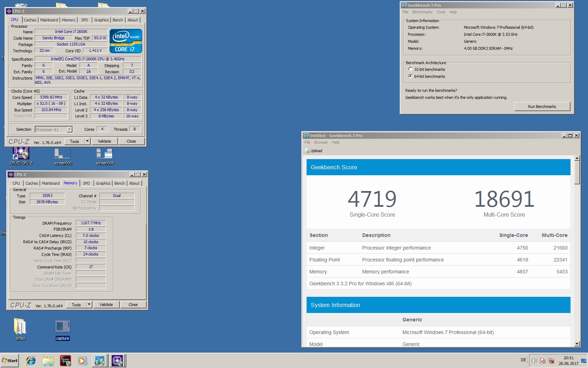Click the Multiplier x 52.0 field

51,103
